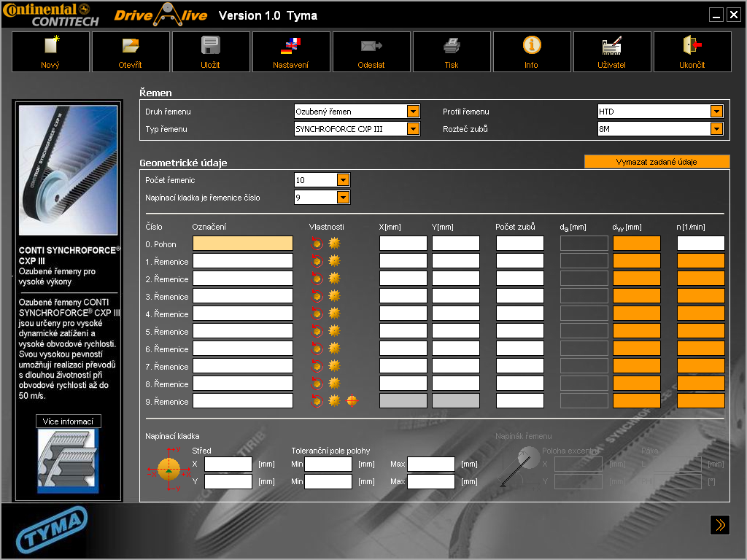The height and width of the screenshot is (560, 747).
Task: Toggle rotation direction icon for 9. Řemenice
Action: 317,401
